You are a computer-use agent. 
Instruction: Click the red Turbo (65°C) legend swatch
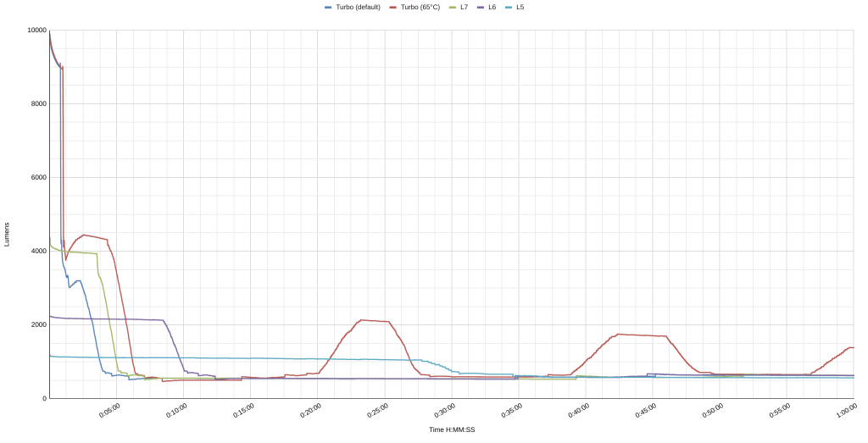pyautogui.click(x=393, y=8)
